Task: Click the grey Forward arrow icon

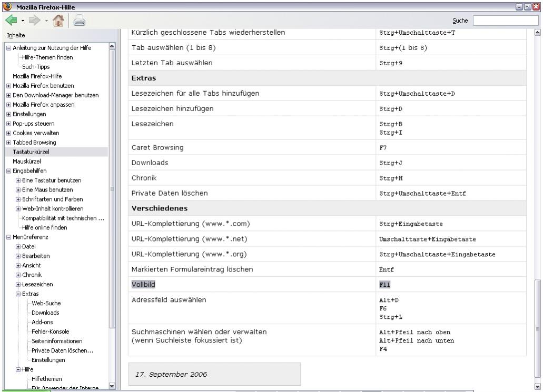Action: (35, 21)
